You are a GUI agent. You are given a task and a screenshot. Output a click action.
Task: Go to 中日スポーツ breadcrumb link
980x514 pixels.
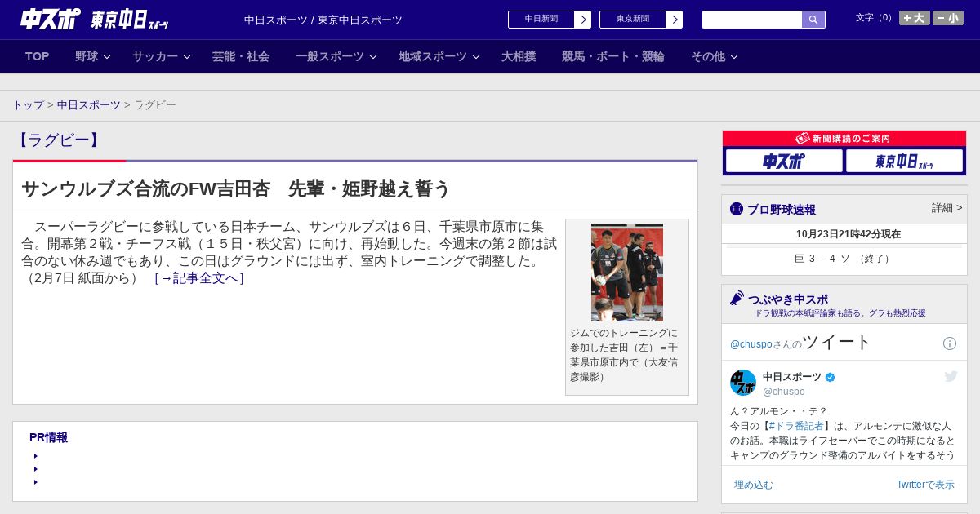coord(89,105)
